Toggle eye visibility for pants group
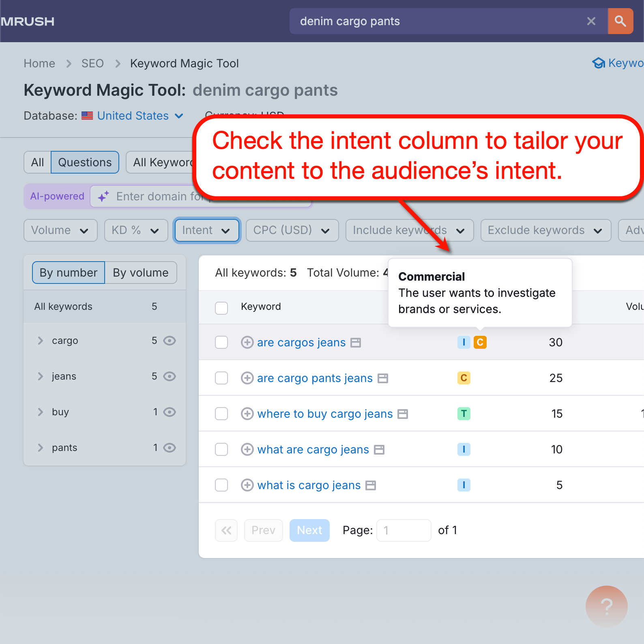This screenshot has height=644, width=644. [x=170, y=448]
